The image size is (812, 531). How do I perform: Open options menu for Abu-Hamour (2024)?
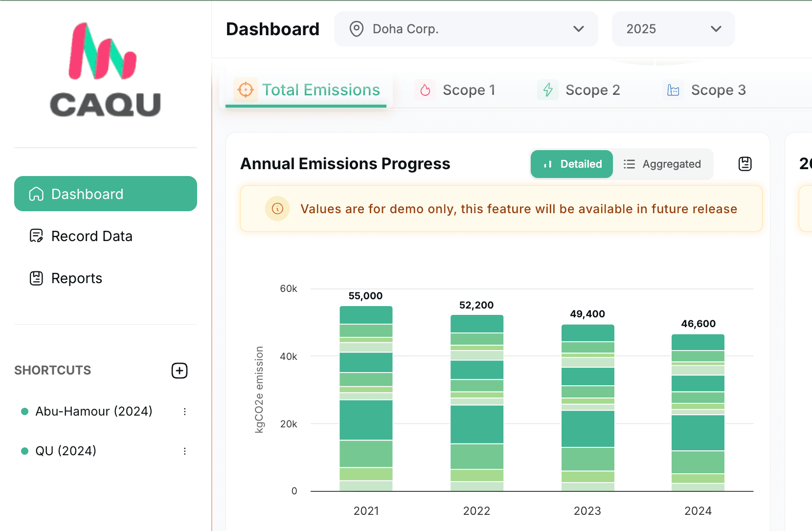pos(185,412)
